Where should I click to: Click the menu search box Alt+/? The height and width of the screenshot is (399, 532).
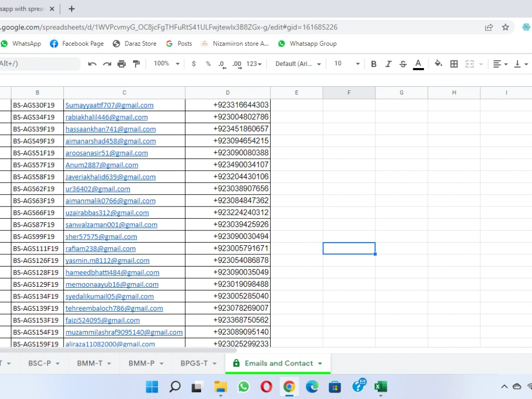[39, 63]
